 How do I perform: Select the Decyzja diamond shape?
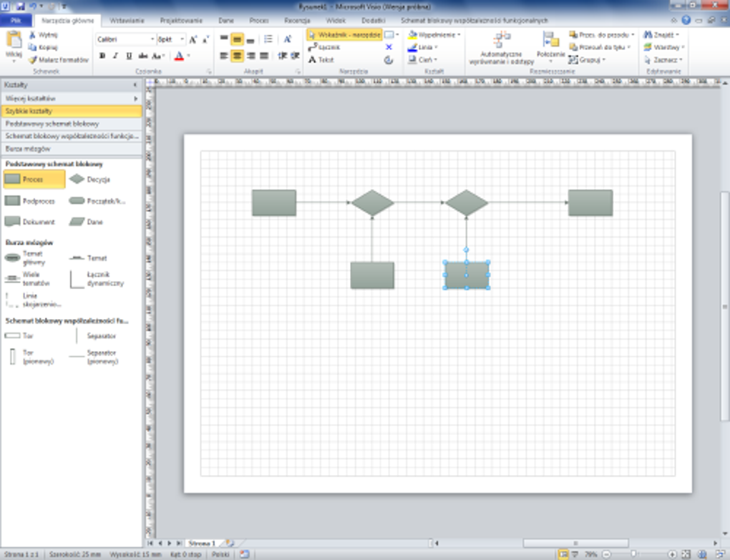pos(90,179)
